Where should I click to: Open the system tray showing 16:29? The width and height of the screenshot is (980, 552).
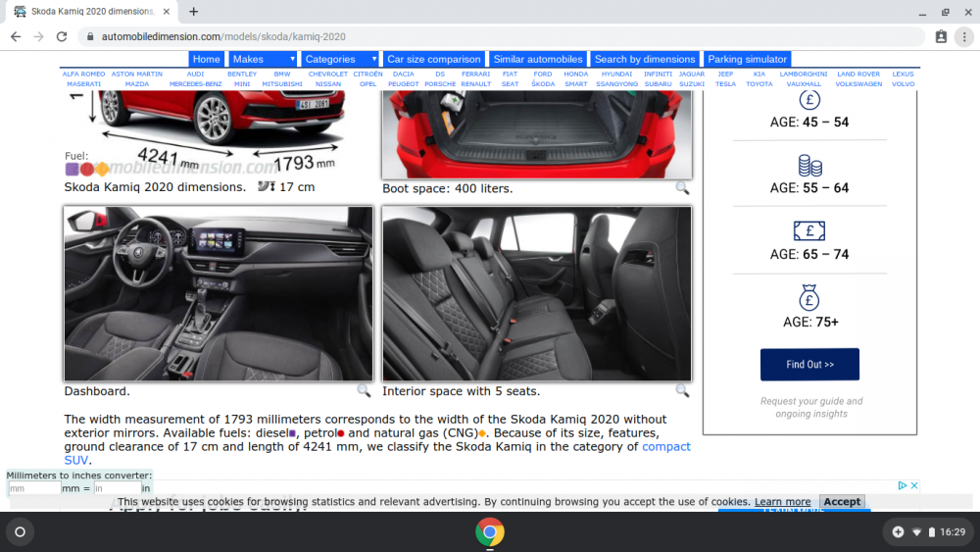click(929, 532)
